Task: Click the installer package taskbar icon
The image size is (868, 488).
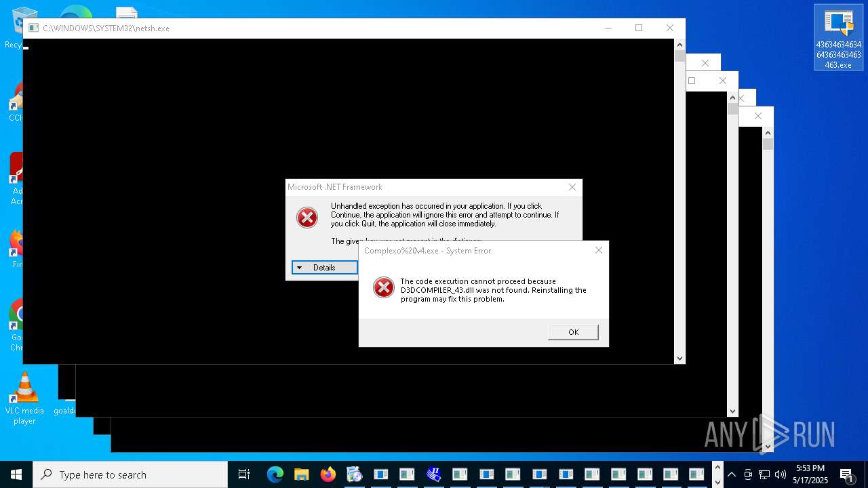Action: click(354, 474)
